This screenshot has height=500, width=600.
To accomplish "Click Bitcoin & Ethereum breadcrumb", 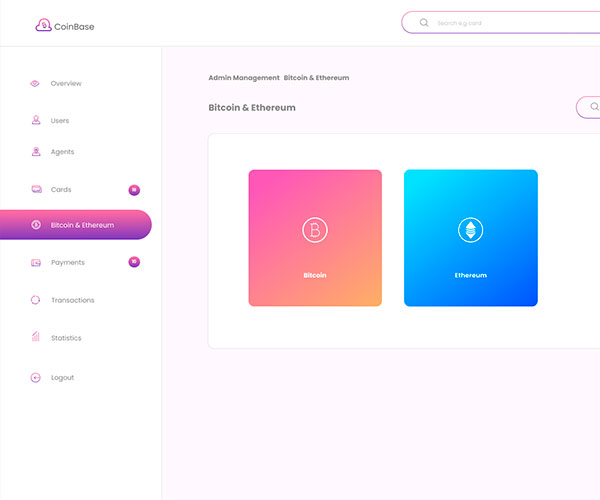I will point(316,78).
